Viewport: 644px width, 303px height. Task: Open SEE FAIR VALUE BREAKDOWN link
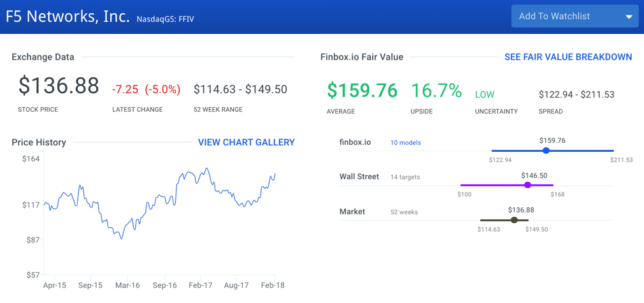pyautogui.click(x=568, y=57)
